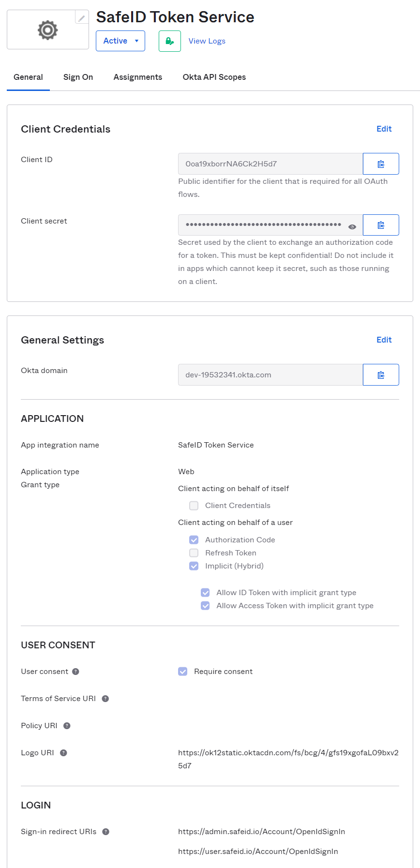Switch to the Sign On tab
Viewport: 420px width, 868px height.
click(x=78, y=77)
